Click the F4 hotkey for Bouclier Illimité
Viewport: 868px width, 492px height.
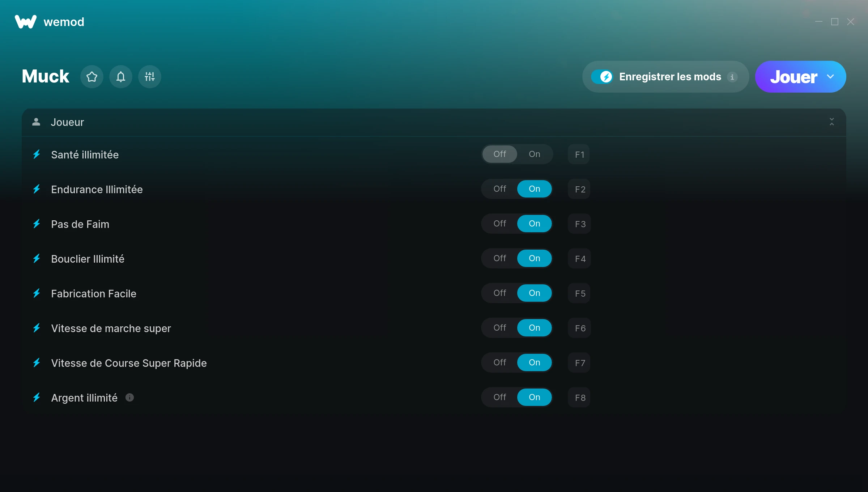point(580,259)
